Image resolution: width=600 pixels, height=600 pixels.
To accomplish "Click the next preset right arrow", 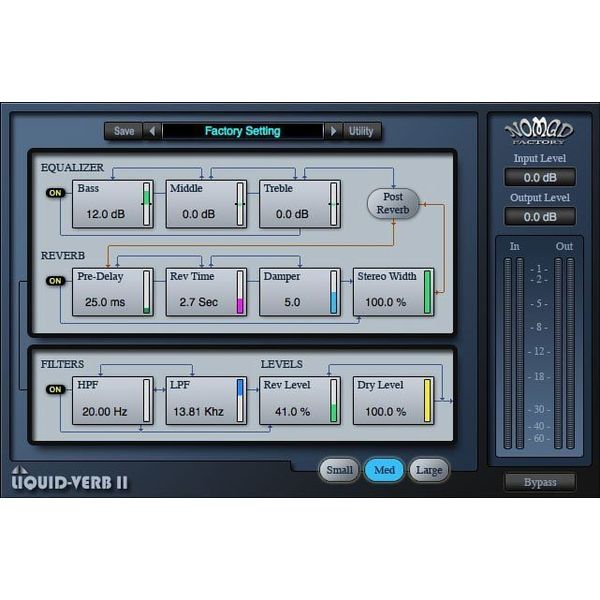I will tap(332, 131).
